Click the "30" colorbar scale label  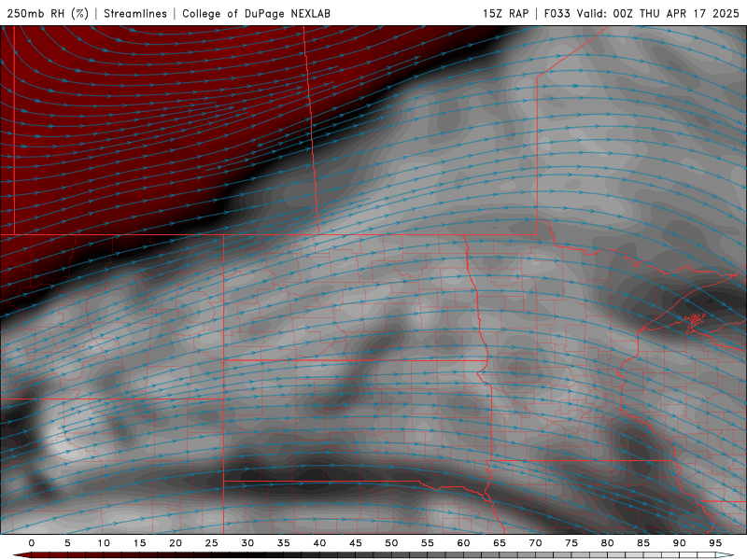click(247, 543)
